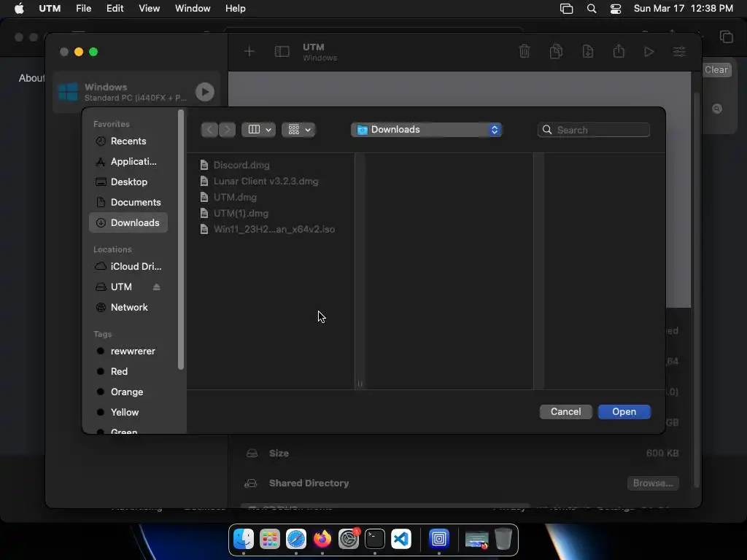Image resolution: width=747 pixels, height=560 pixels.
Task: Open Launchpad from the Dock
Action: tap(270, 539)
